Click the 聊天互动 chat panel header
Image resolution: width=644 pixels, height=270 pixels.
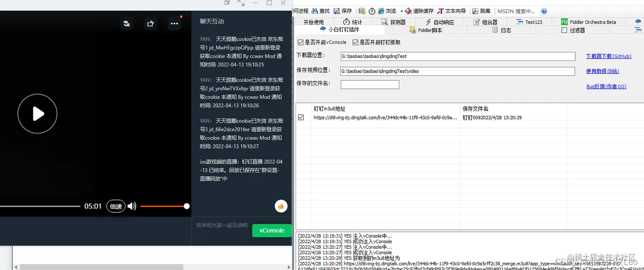[x=212, y=21]
